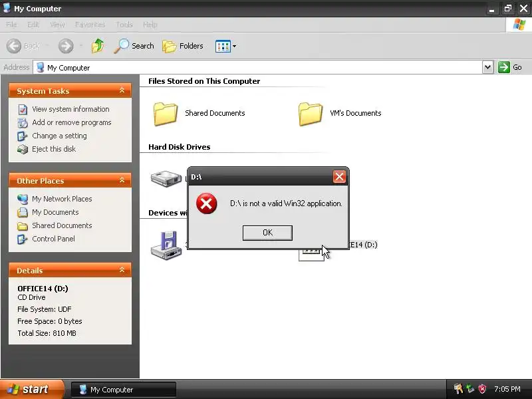
Task: Select the OFFICE14 (D:) drive label
Action: (x=363, y=245)
